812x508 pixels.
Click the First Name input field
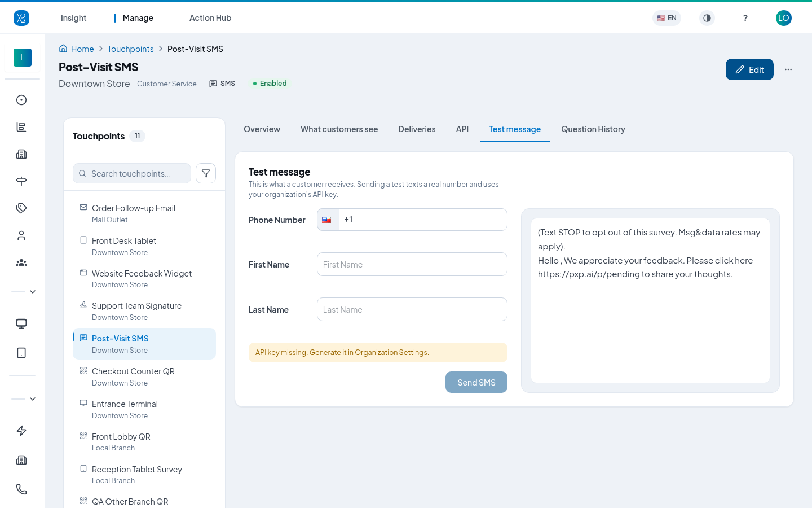point(412,264)
